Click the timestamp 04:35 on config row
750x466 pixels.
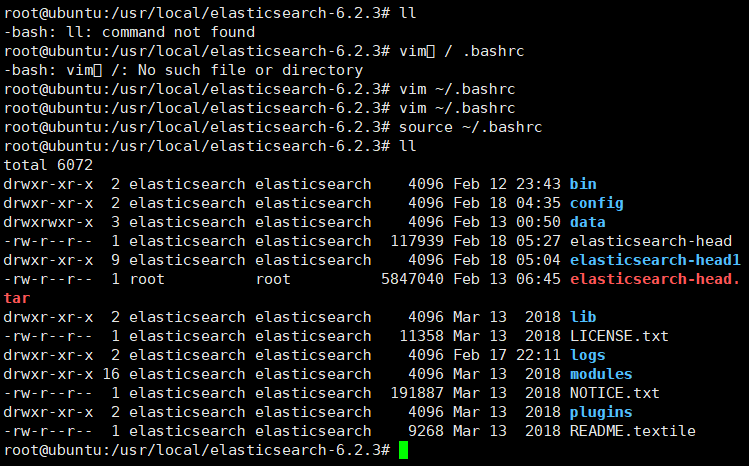tap(538, 203)
